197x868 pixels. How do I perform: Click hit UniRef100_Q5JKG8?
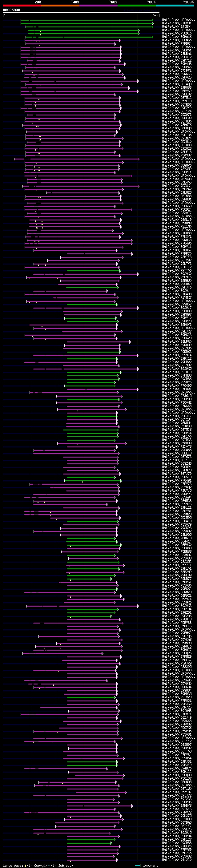coord(177,426)
